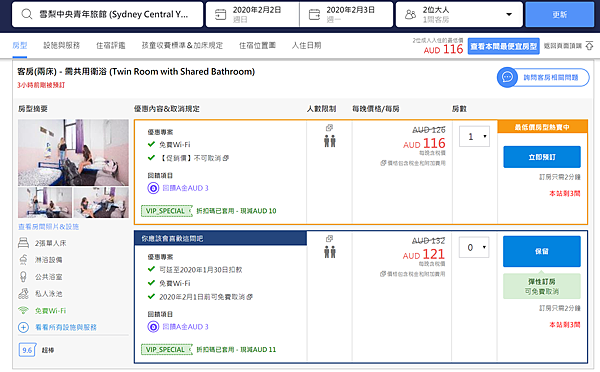Open the check-out calendar icon
The width and height of the screenshot is (600, 372).
coord(314,15)
